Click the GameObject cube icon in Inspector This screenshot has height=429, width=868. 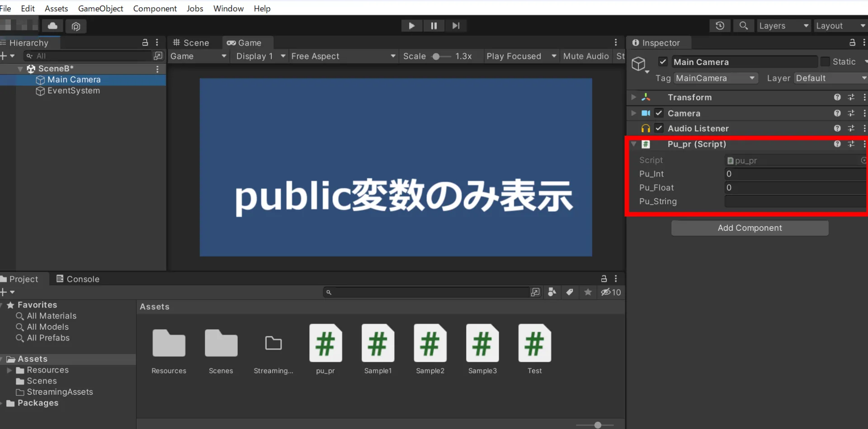pos(638,64)
